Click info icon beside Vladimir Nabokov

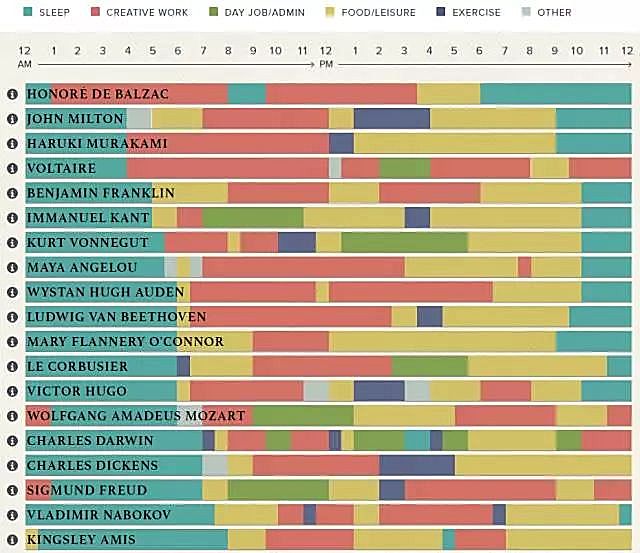click(12, 515)
